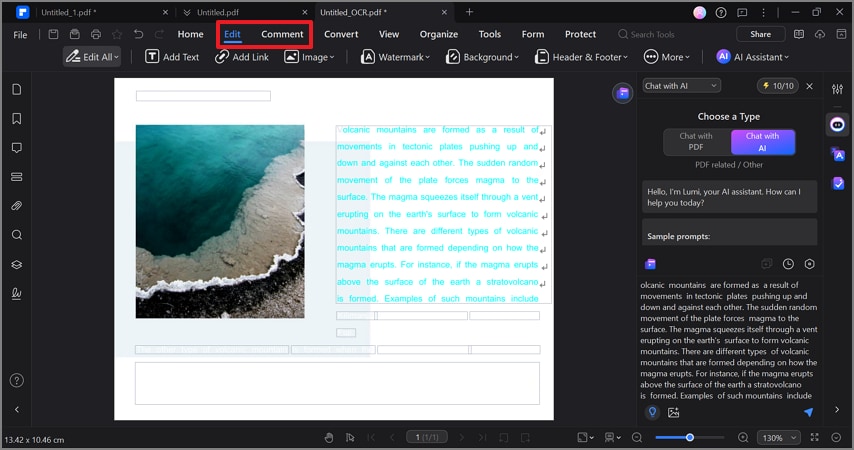Switch to the Protect tab

tap(580, 34)
